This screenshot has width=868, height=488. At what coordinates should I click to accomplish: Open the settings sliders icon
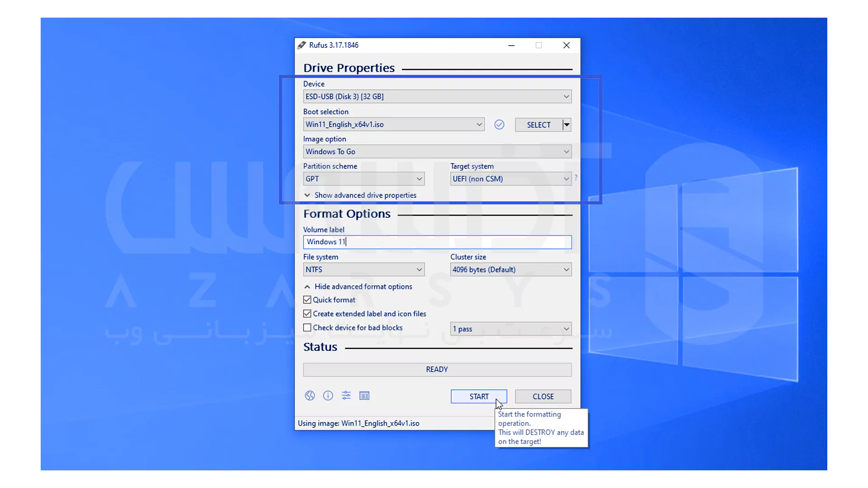pos(346,396)
